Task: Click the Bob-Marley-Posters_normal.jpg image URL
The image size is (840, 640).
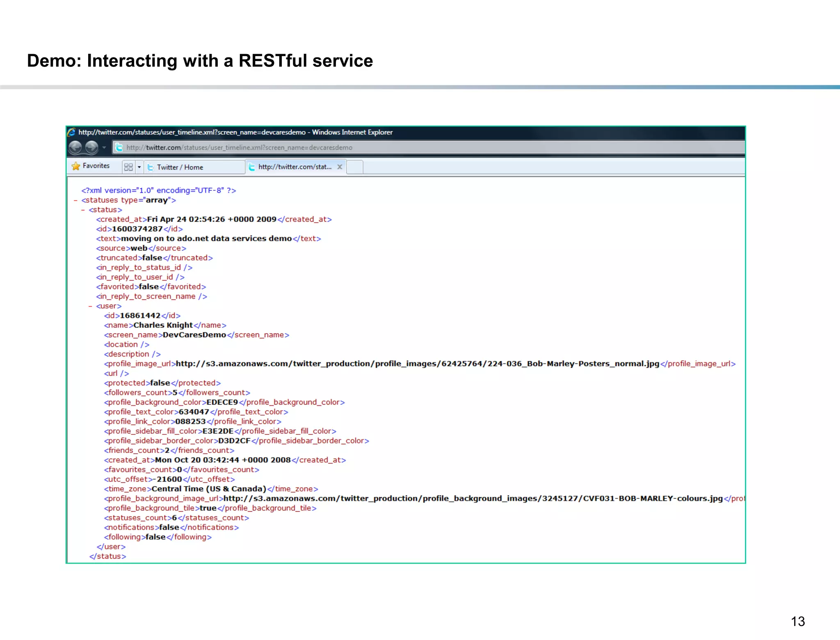Action: pyautogui.click(x=418, y=364)
